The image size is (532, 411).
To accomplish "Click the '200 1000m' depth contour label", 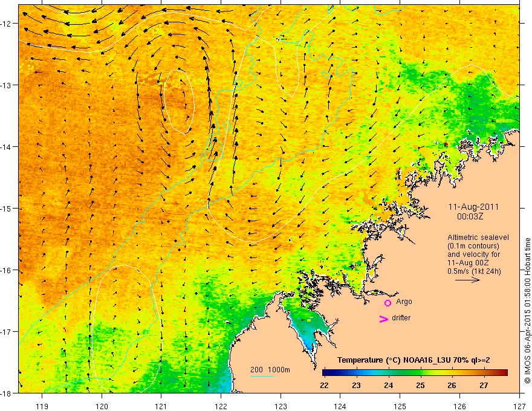I will pos(270,370).
